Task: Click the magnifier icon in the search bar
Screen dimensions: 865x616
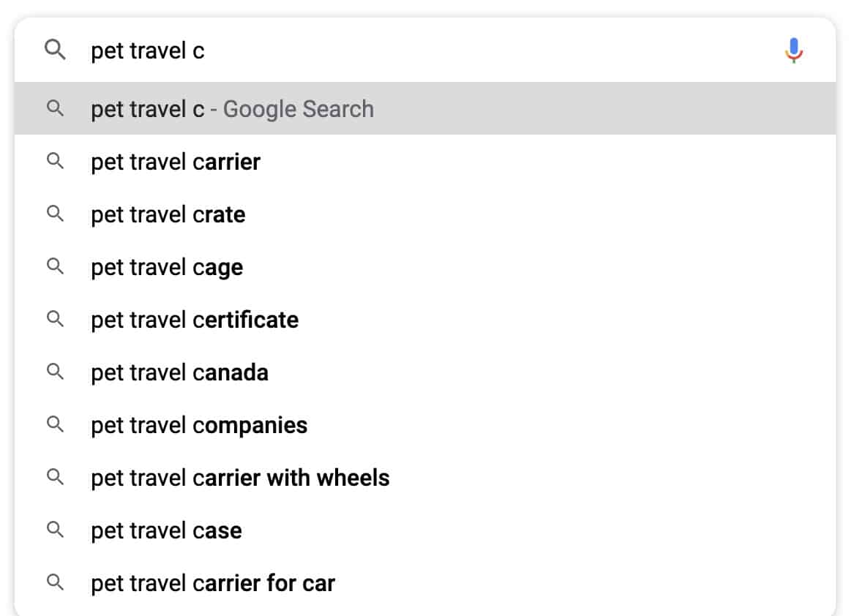Action: tap(55, 50)
